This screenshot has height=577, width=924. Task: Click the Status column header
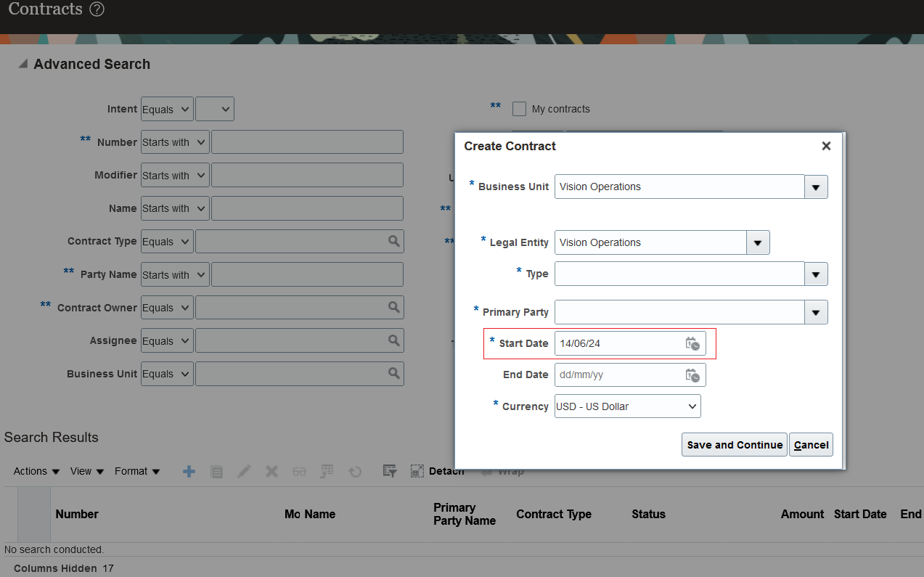648,514
